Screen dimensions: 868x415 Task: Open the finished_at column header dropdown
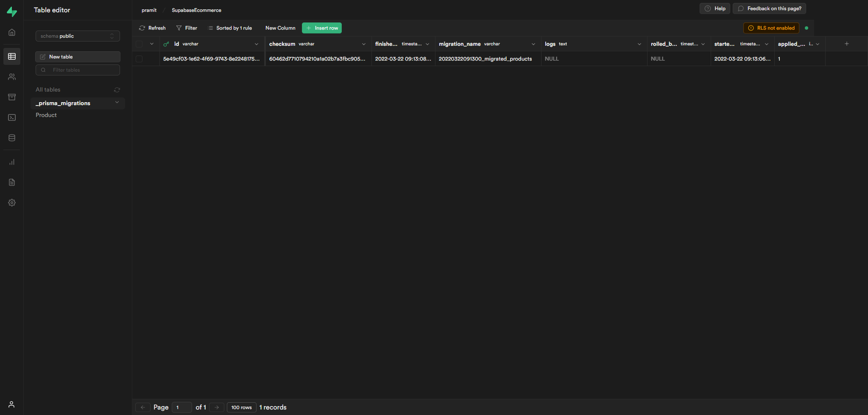tap(427, 44)
